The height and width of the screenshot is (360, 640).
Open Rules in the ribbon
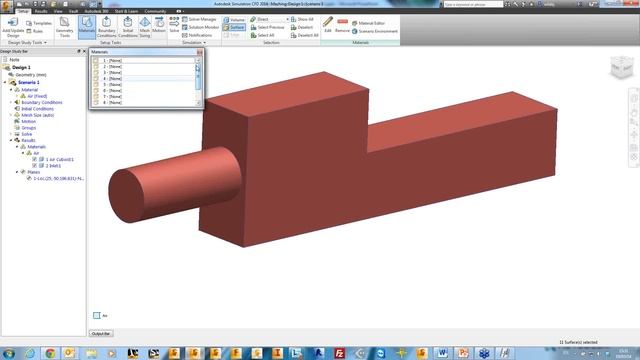tap(35, 31)
